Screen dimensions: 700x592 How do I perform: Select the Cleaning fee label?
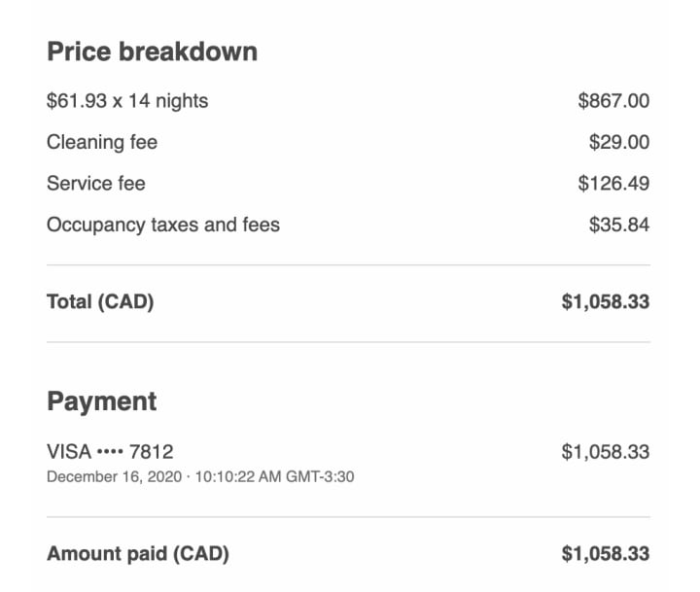[x=102, y=142]
